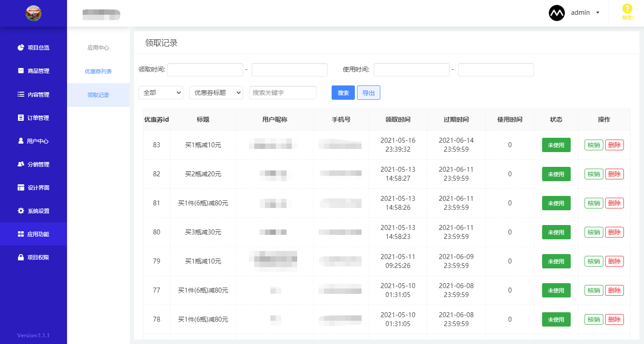Expand the admin account dropdown arrow
Screen dimensions: 644x344
click(x=598, y=13)
